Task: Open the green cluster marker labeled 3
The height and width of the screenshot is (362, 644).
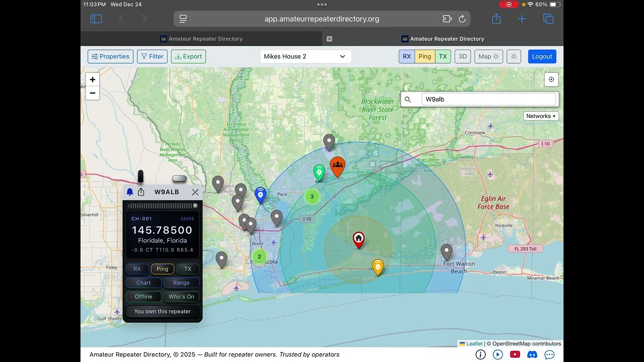Action: pyautogui.click(x=312, y=197)
